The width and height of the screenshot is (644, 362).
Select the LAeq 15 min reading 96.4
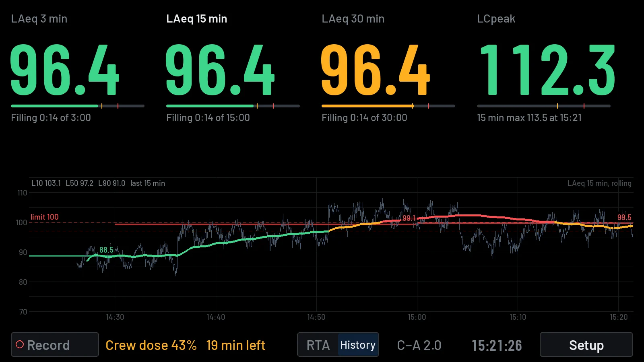tap(220, 70)
